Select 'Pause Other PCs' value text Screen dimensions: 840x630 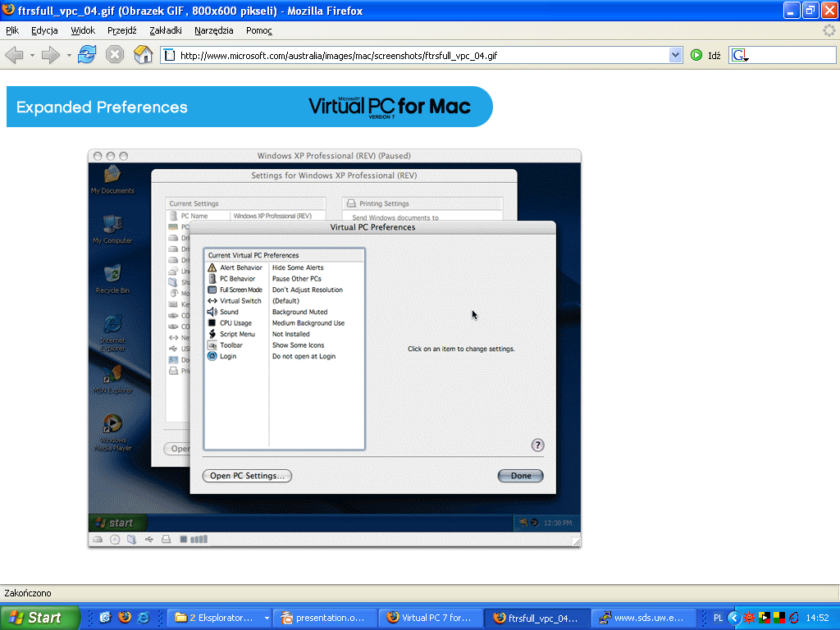coord(297,279)
